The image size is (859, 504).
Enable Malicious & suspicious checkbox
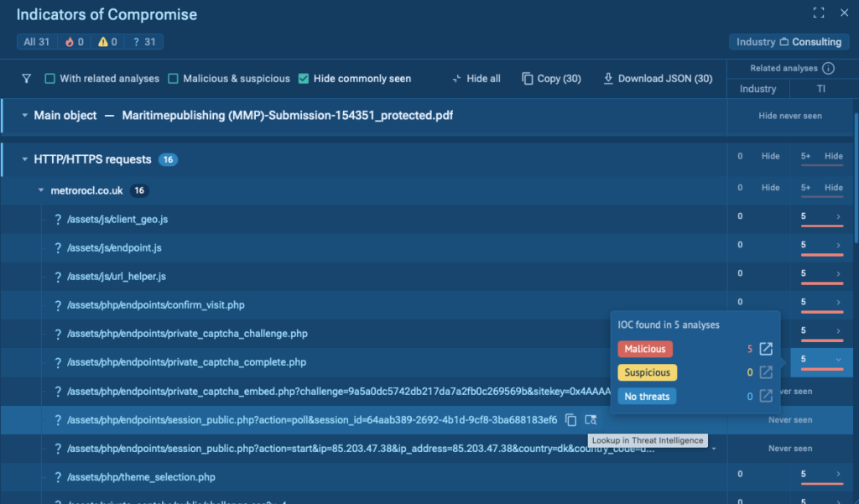173,78
